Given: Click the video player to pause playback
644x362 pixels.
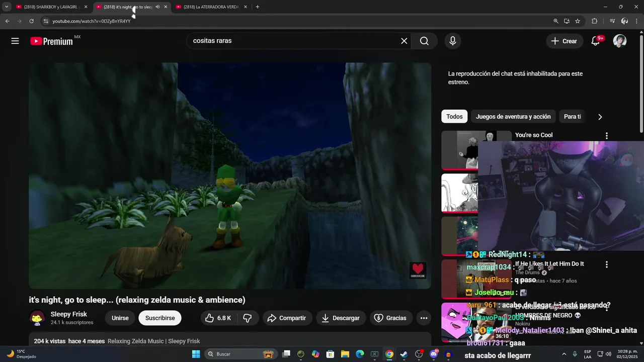Looking at the screenshot, I should (x=230, y=175).
